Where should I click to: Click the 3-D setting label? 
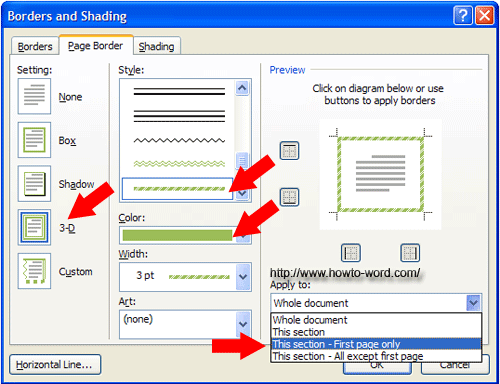67,228
